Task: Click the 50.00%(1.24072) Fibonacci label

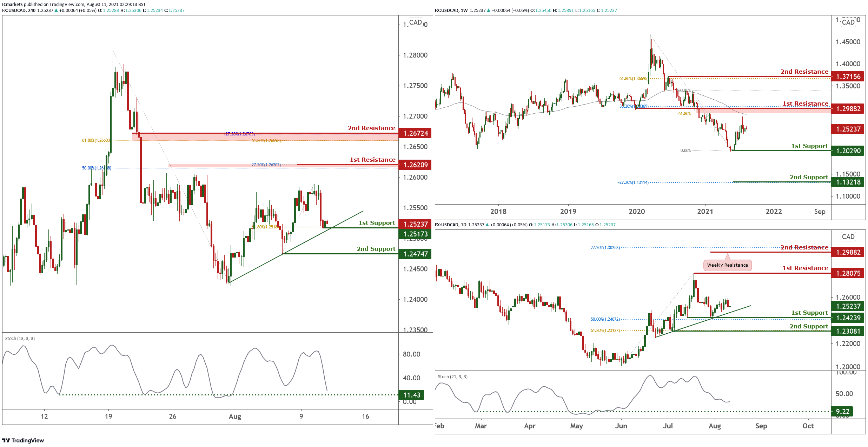Action: 605,319
